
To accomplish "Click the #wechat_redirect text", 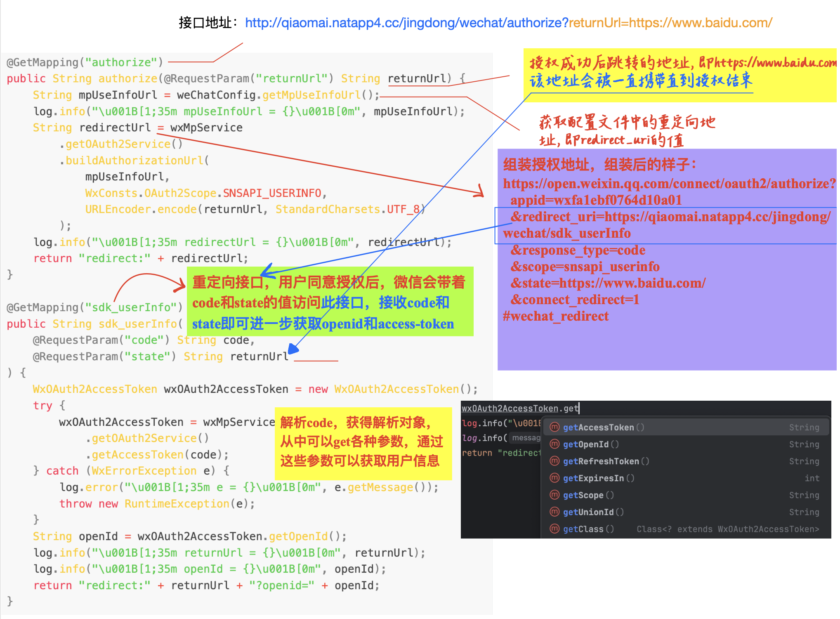I will pos(556,316).
